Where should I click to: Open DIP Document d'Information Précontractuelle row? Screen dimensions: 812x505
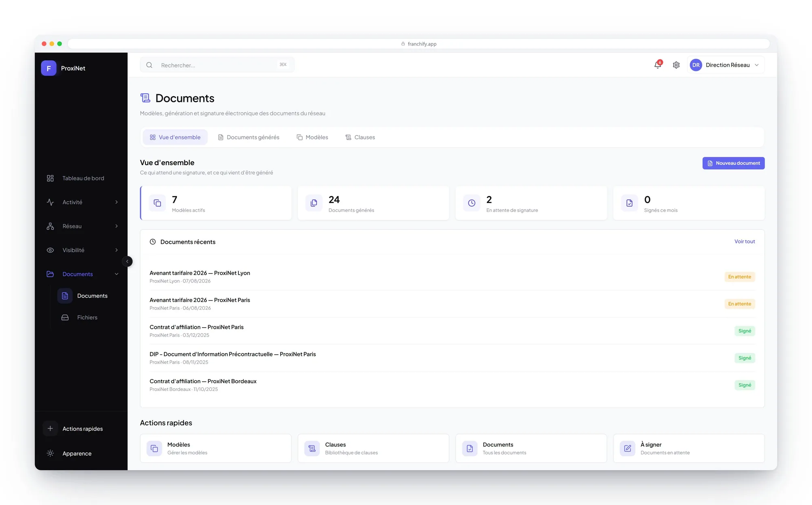[x=452, y=358]
